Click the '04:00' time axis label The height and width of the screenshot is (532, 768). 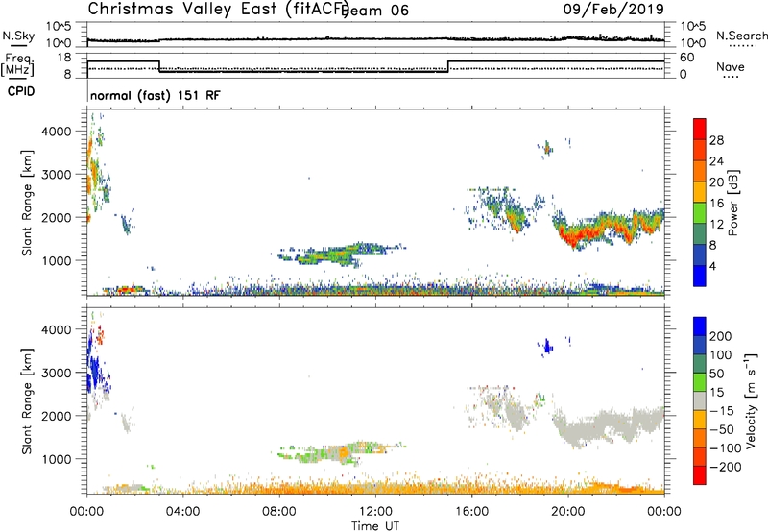point(182,512)
